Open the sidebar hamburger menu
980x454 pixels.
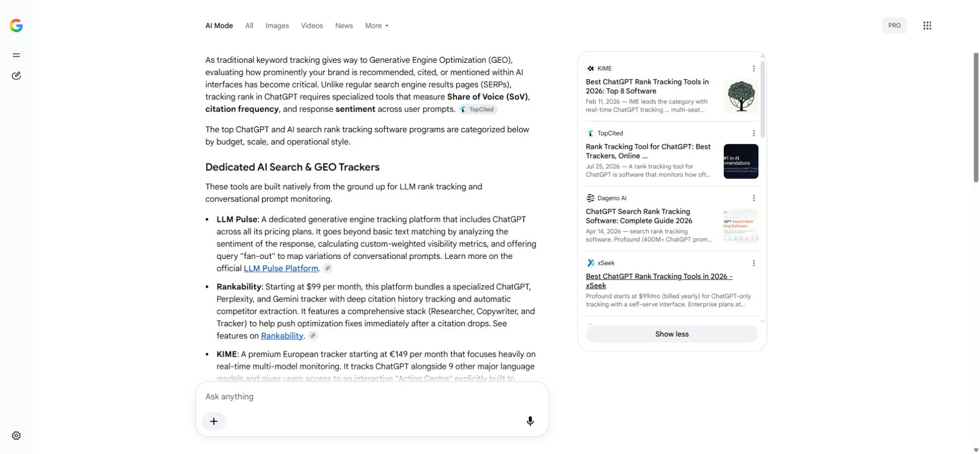coord(16,55)
